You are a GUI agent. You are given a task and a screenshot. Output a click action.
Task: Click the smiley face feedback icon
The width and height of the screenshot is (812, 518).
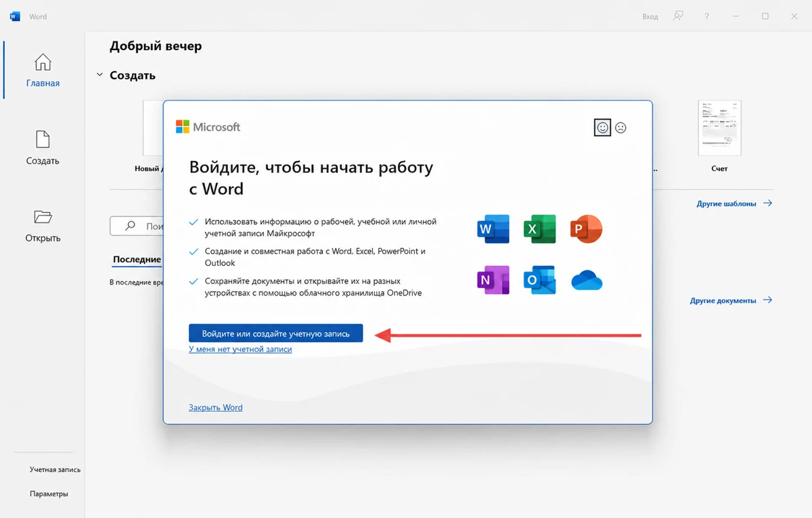[602, 127]
